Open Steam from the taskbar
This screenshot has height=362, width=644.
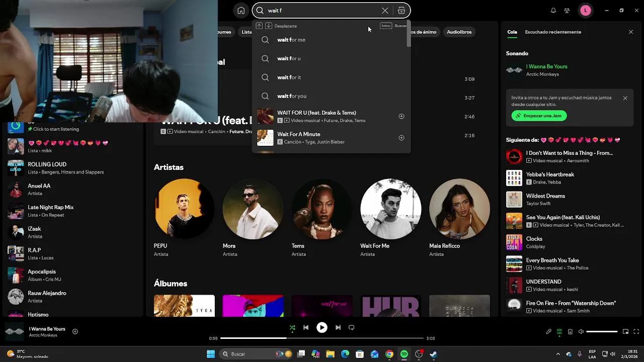[x=433, y=354]
